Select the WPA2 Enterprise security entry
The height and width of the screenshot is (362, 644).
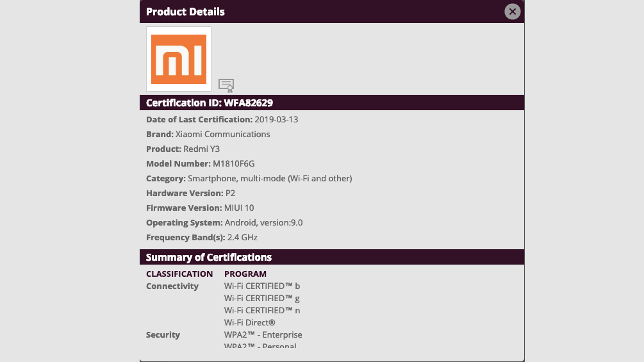click(x=263, y=335)
